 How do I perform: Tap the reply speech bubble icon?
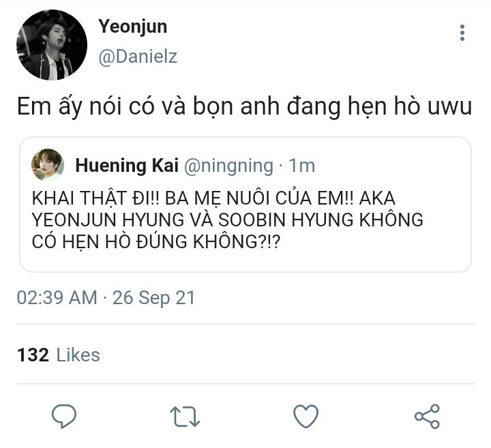click(x=64, y=416)
